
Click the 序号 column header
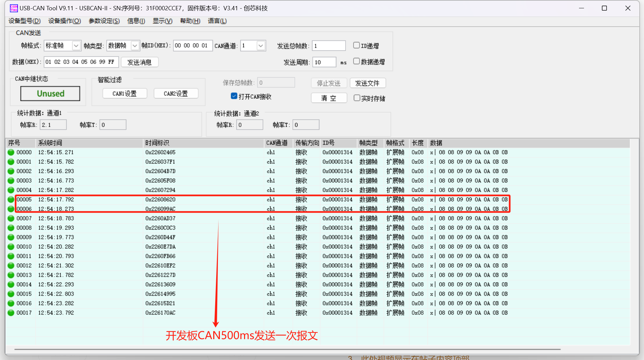[x=21, y=143]
